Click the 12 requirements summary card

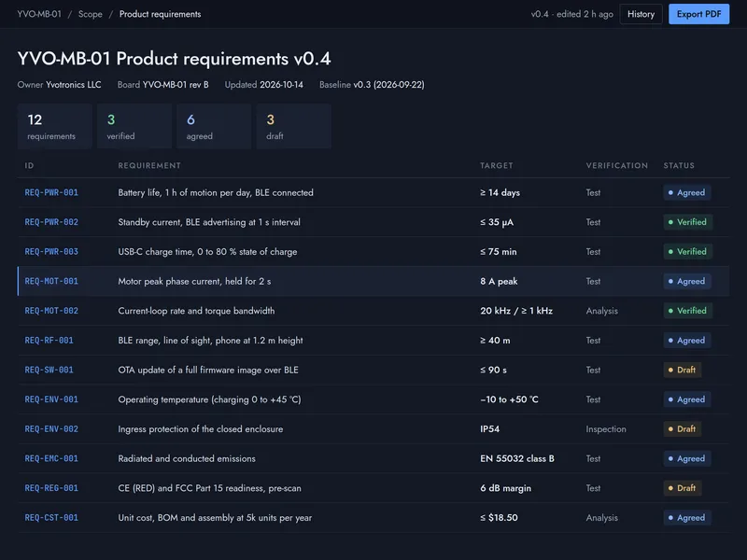coord(54,126)
